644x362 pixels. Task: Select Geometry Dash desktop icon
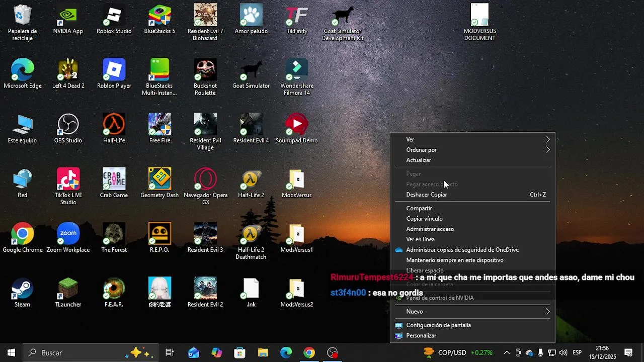pyautogui.click(x=159, y=184)
